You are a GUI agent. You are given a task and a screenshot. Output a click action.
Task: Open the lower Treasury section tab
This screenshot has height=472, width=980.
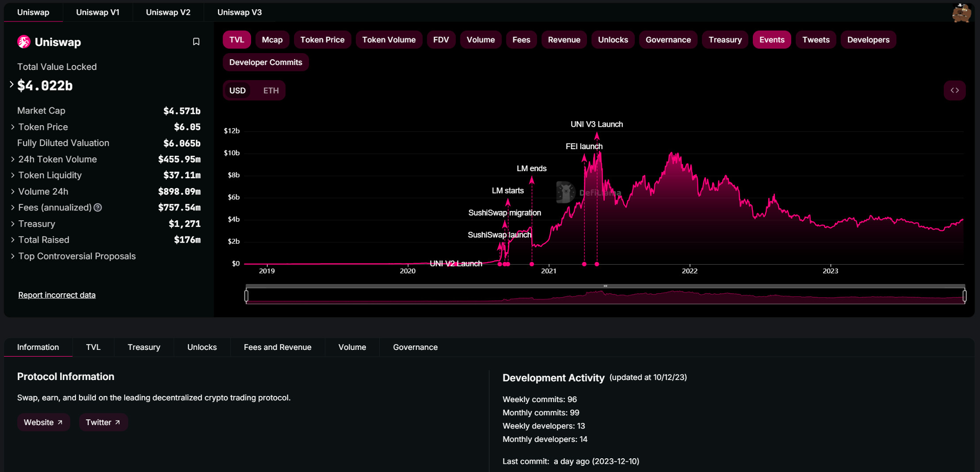coord(144,347)
